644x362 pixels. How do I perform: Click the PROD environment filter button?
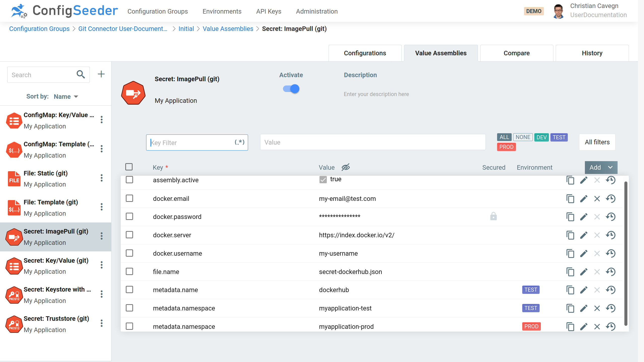[506, 147]
